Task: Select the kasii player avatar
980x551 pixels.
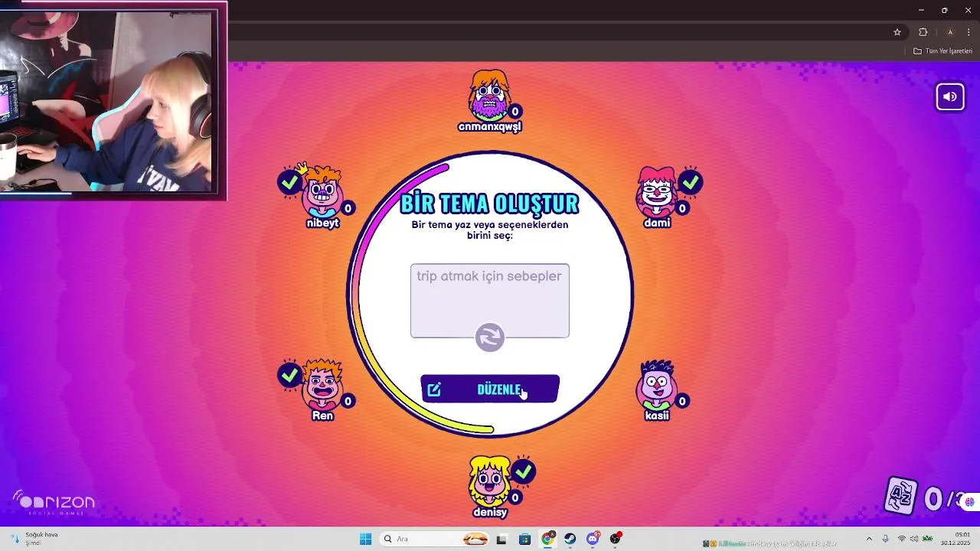Action: click(657, 385)
